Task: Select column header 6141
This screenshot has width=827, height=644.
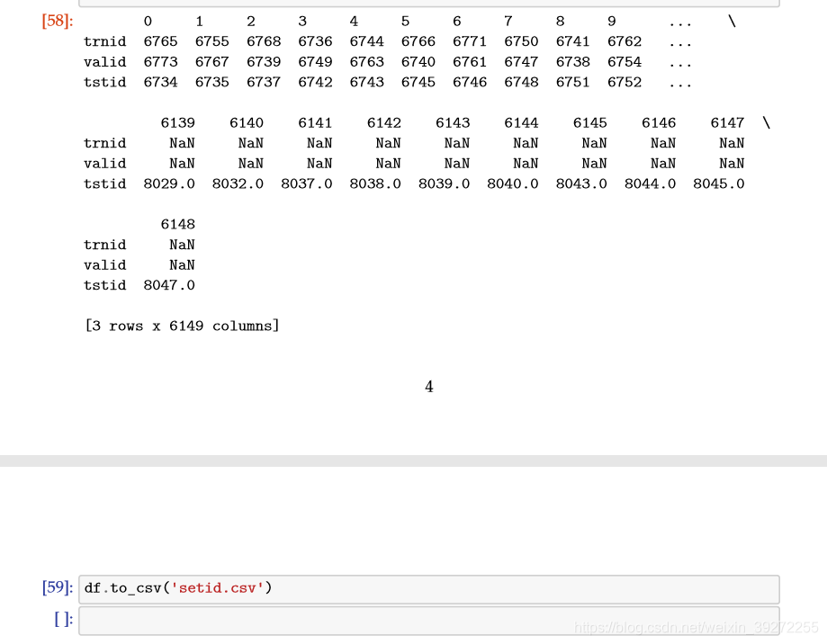Action: click(x=315, y=123)
